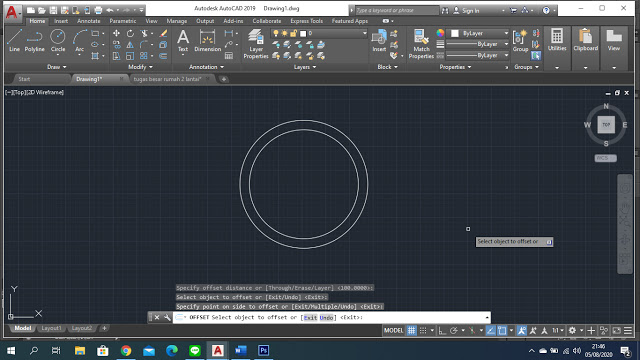The width and height of the screenshot is (640, 360).
Task: Select the Dimension tool
Action: (207, 40)
